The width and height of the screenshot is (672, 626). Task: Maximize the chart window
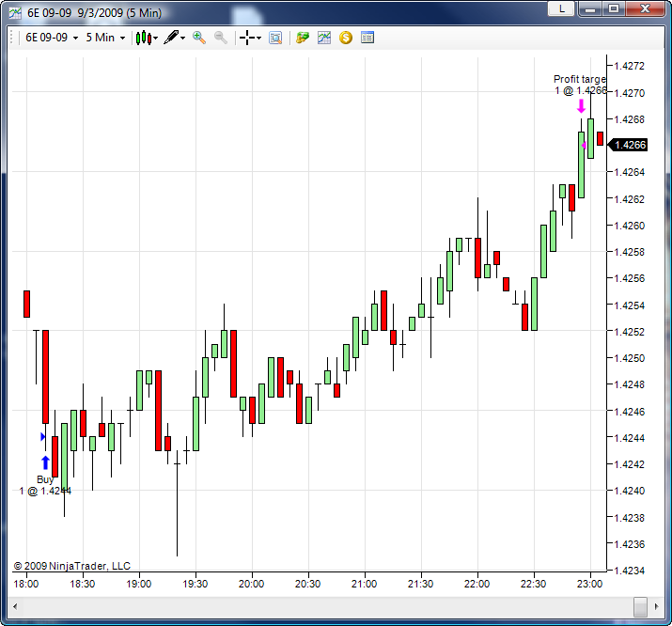(614, 8)
